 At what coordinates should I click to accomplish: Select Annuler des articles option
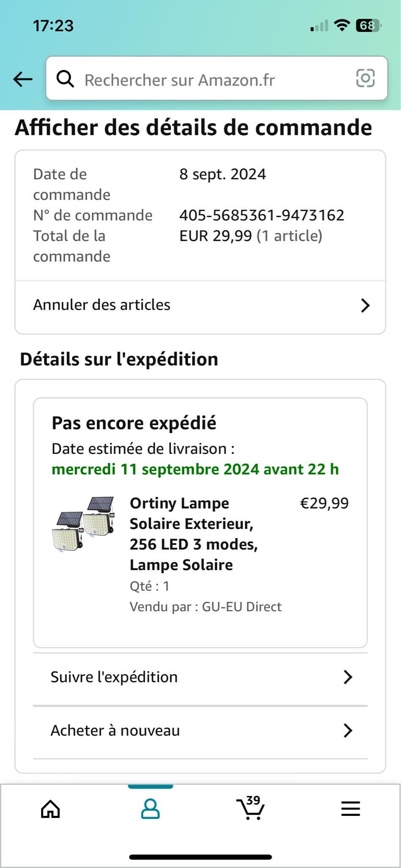click(102, 305)
